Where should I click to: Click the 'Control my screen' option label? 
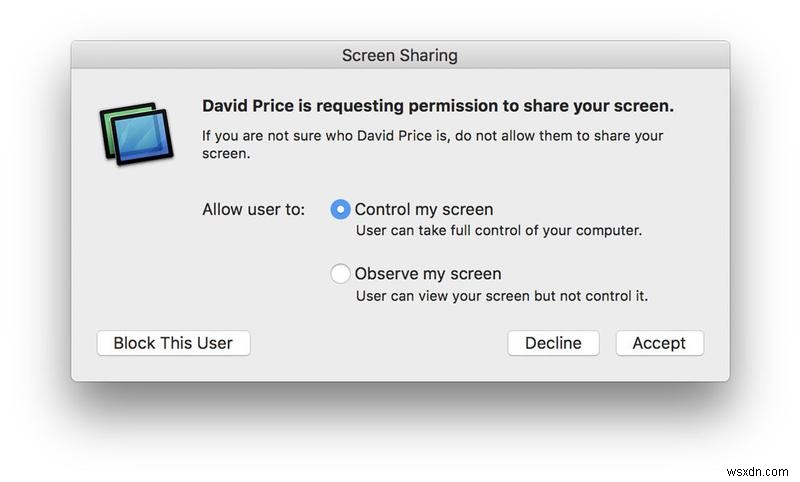click(424, 210)
